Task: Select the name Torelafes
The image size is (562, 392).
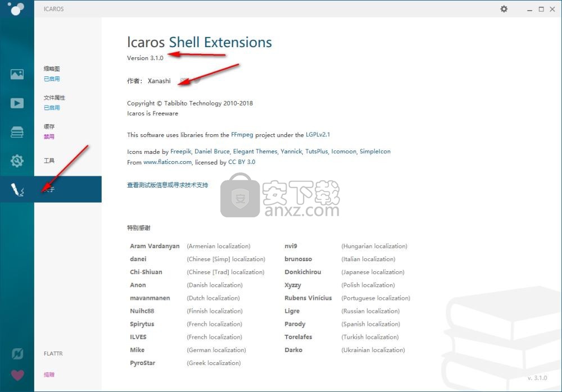Action: pos(298,337)
